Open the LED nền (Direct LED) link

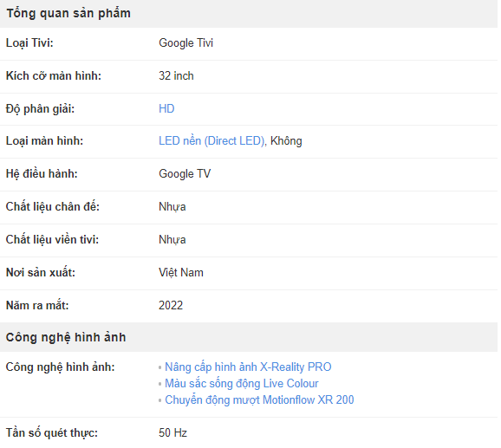[212, 141]
